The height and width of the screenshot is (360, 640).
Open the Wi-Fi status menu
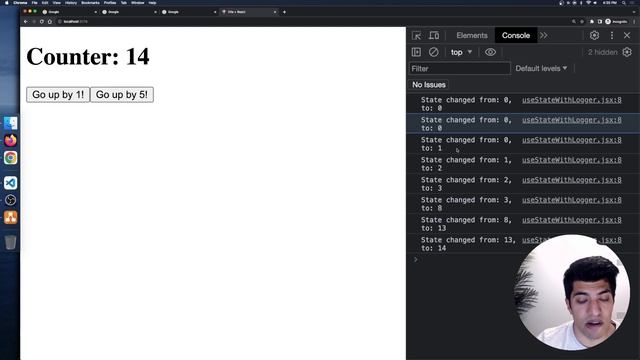pos(588,2)
